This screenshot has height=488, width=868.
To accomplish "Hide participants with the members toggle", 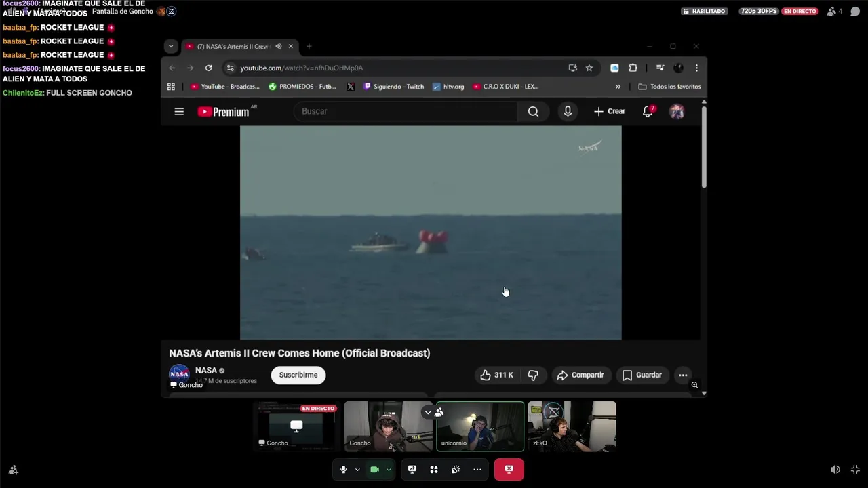I will [x=439, y=412].
